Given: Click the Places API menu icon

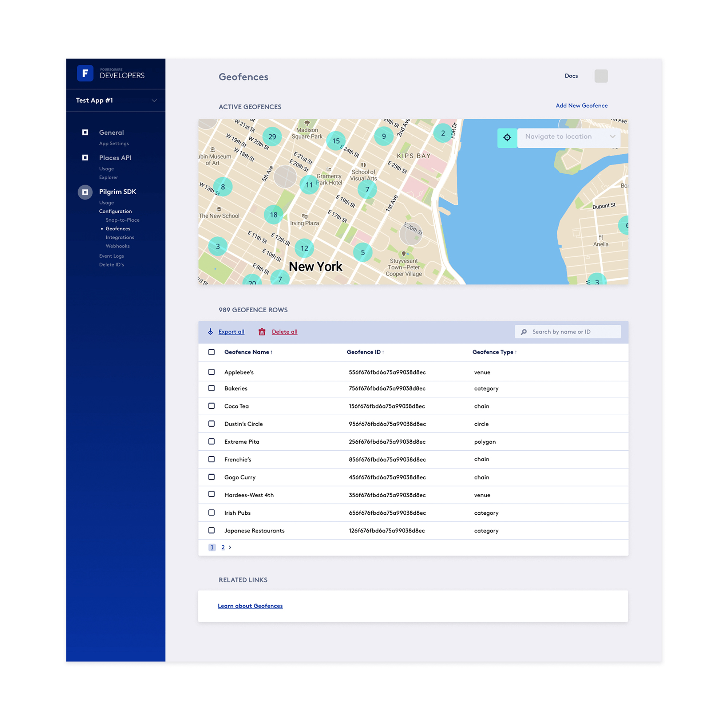Looking at the screenshot, I should (x=85, y=158).
